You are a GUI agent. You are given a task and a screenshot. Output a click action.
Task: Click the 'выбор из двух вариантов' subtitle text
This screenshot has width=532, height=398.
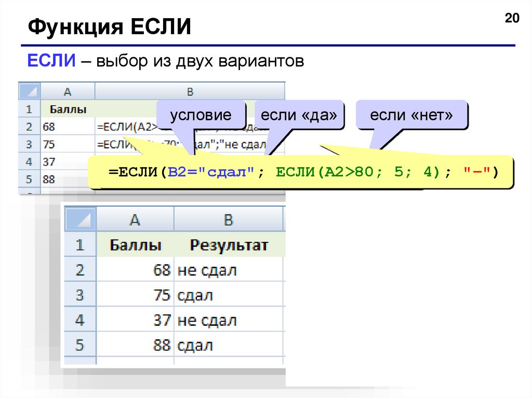pyautogui.click(x=200, y=62)
